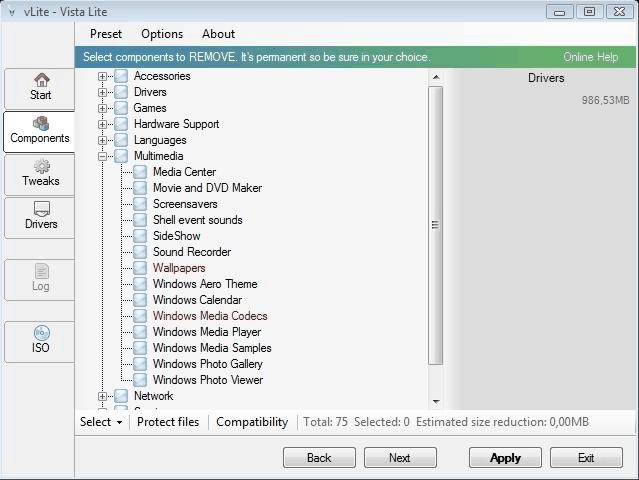Screen dimensions: 639x480
Task: Check the Windows Calendar box
Action: coord(140,300)
